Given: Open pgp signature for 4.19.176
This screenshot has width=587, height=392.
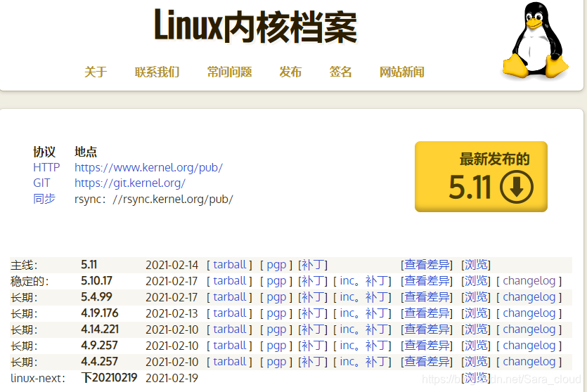Looking at the screenshot, I should pos(276,313).
